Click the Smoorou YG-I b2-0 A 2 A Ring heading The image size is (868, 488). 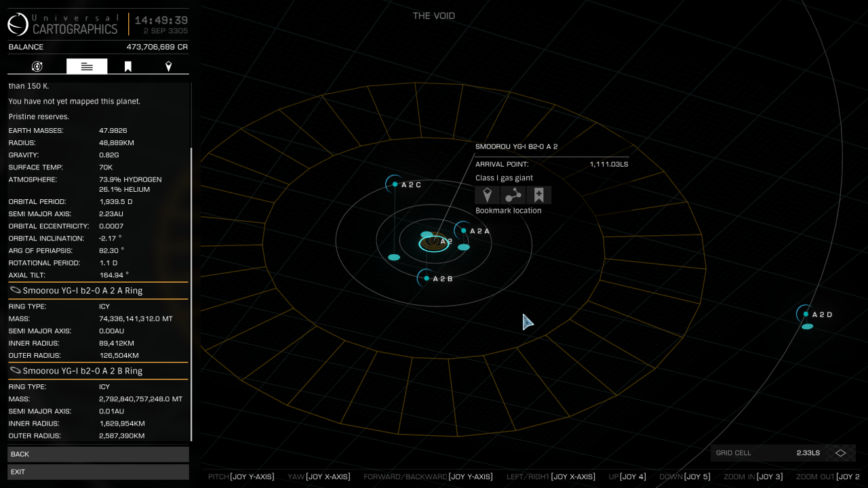pos(83,290)
